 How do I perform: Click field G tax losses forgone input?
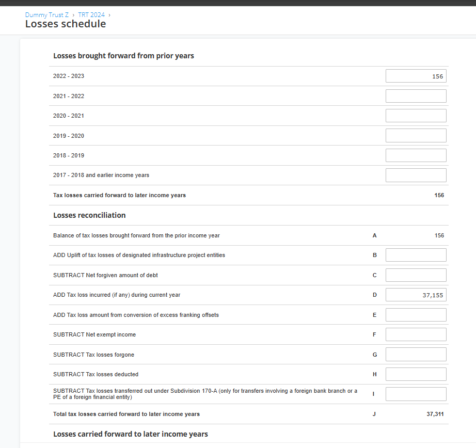(416, 355)
